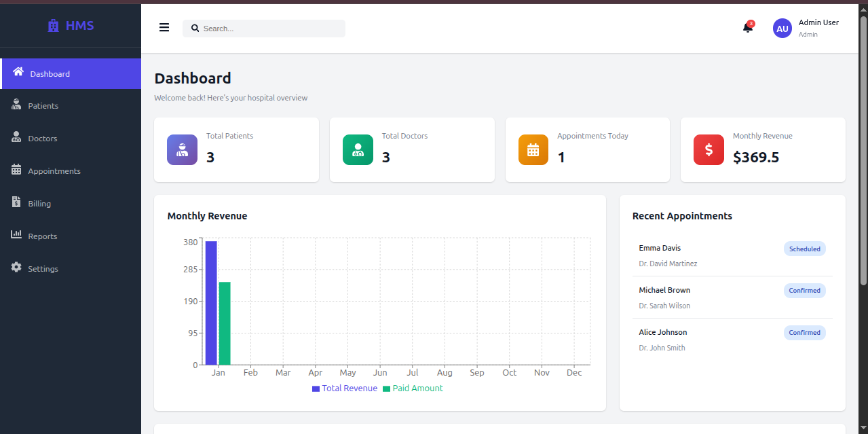Toggle Paid Amount legend in chart
This screenshot has height=434, width=868.
pos(413,388)
